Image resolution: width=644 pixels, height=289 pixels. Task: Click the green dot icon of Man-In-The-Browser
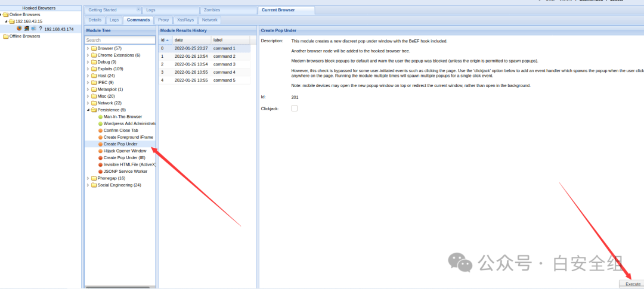pos(100,117)
